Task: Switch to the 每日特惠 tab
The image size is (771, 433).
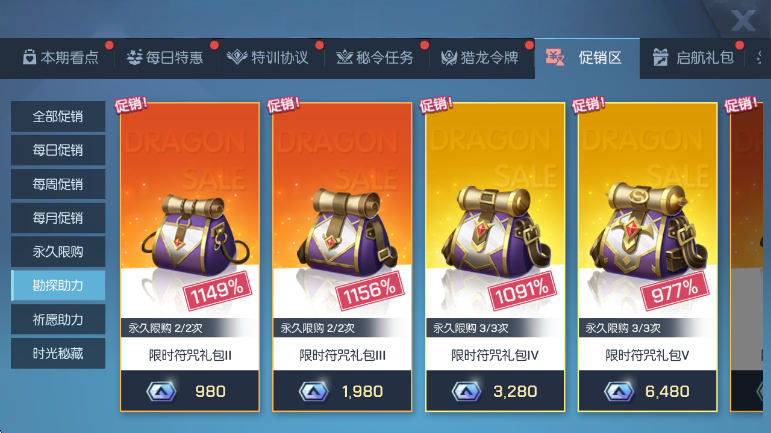Action: click(165, 58)
